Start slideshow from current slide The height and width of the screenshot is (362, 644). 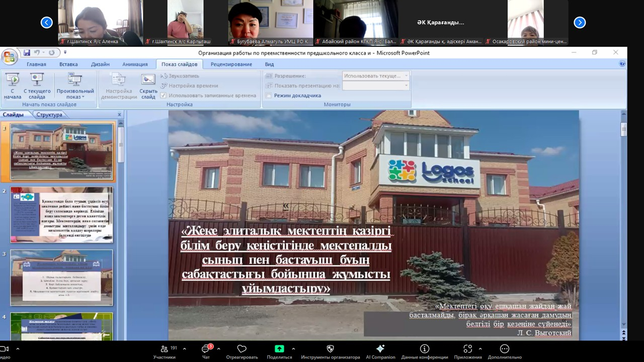pos(37,85)
